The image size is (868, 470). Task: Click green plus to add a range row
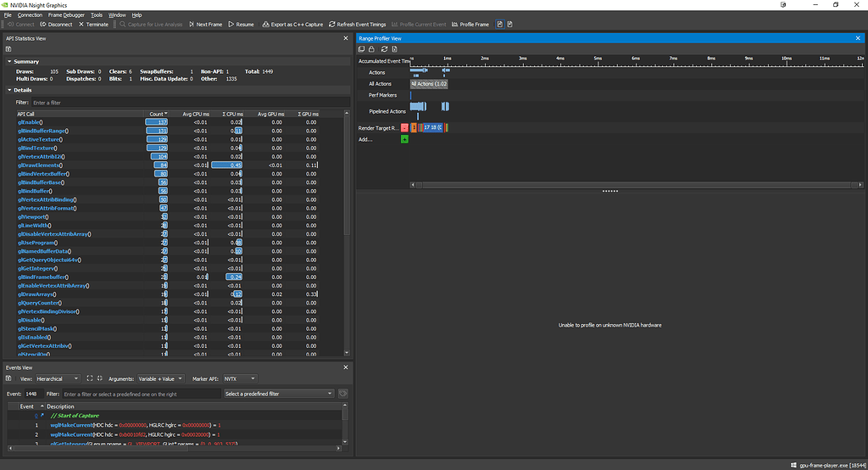pyautogui.click(x=404, y=139)
